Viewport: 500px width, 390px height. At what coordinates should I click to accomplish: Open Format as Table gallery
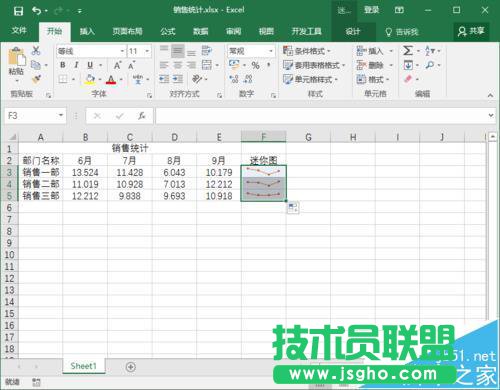click(314, 65)
